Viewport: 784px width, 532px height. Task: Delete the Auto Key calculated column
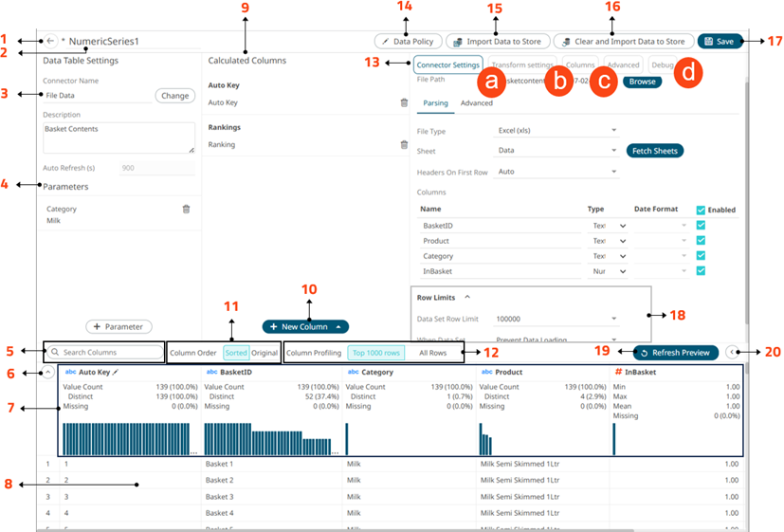pyautogui.click(x=404, y=102)
